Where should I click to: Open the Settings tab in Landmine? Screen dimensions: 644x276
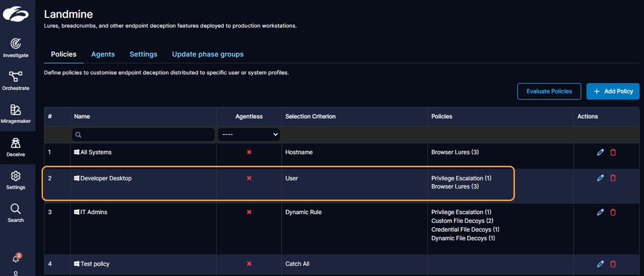[x=143, y=54]
